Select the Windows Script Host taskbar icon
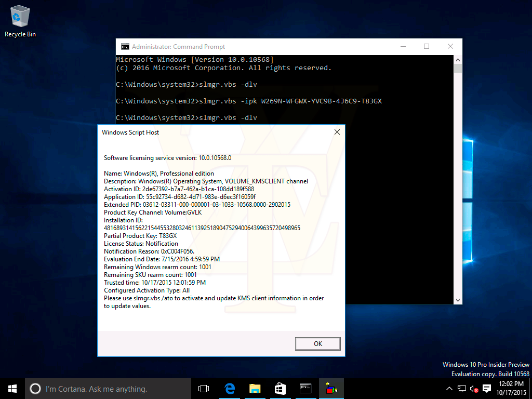 pyautogui.click(x=331, y=389)
